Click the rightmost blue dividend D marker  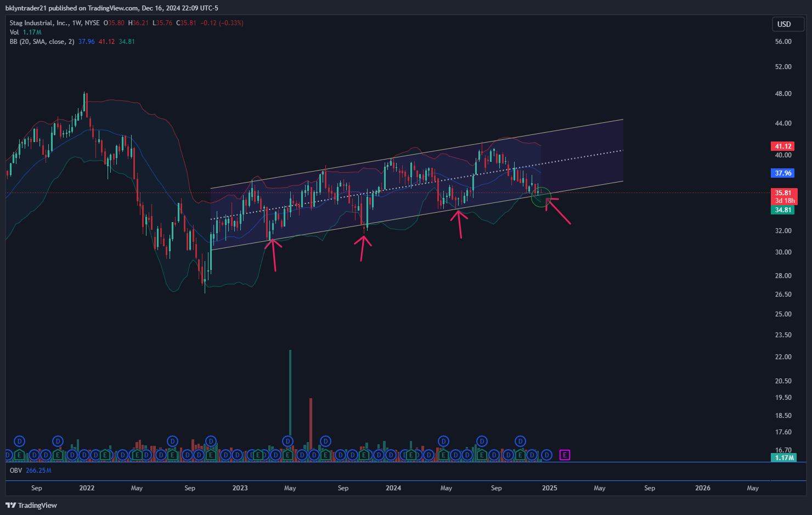point(546,455)
